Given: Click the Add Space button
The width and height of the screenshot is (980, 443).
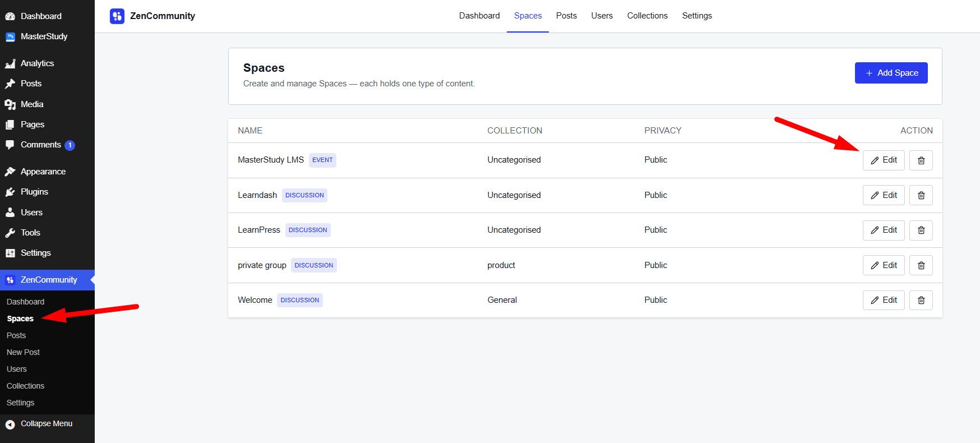Looking at the screenshot, I should (891, 73).
